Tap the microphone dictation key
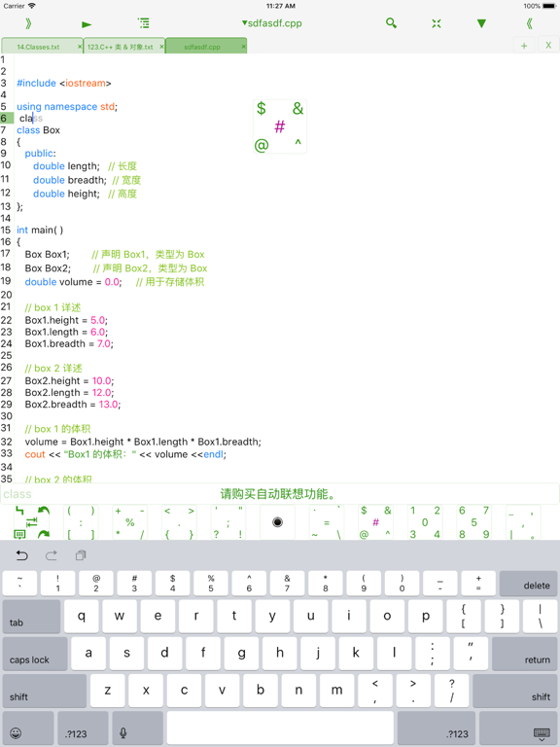Viewport: 560px width, 747px height. click(x=123, y=732)
